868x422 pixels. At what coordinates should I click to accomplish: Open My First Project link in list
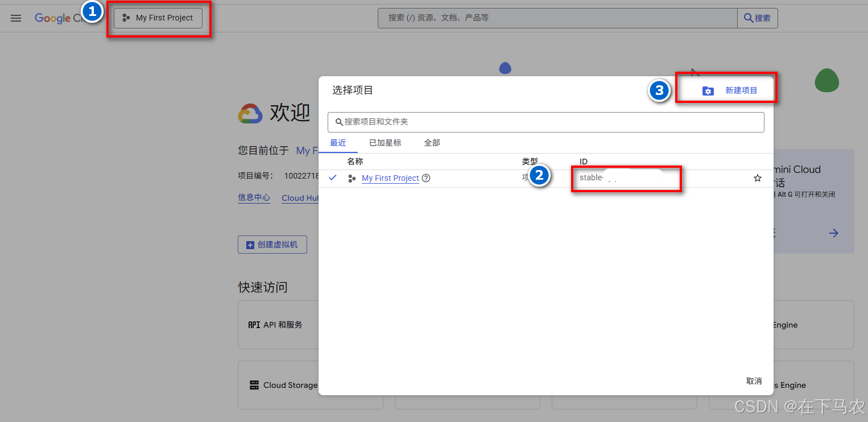[390, 178]
